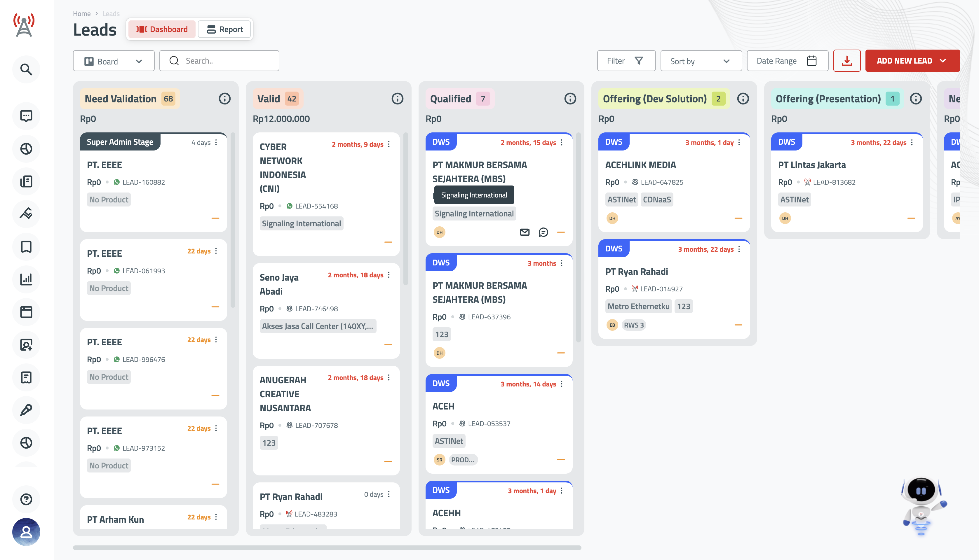Image resolution: width=979 pixels, height=560 pixels.
Task: Click the Filter button
Action: pos(626,61)
